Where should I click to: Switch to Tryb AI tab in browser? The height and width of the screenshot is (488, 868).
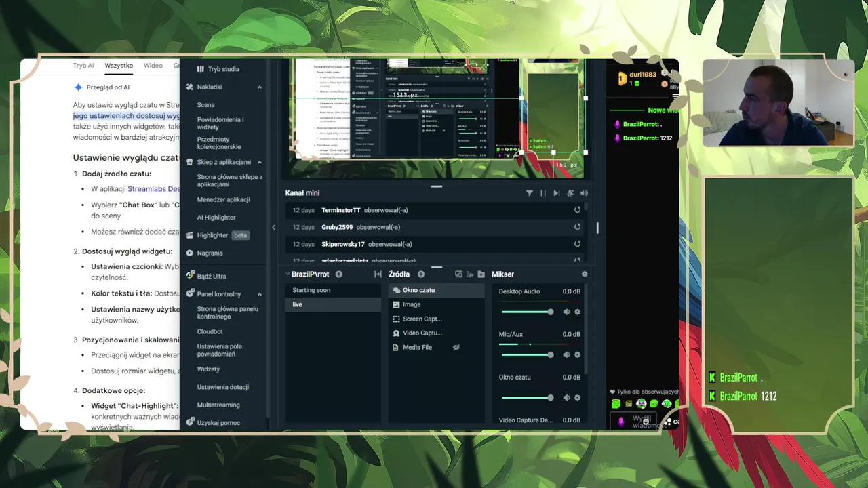(83, 66)
